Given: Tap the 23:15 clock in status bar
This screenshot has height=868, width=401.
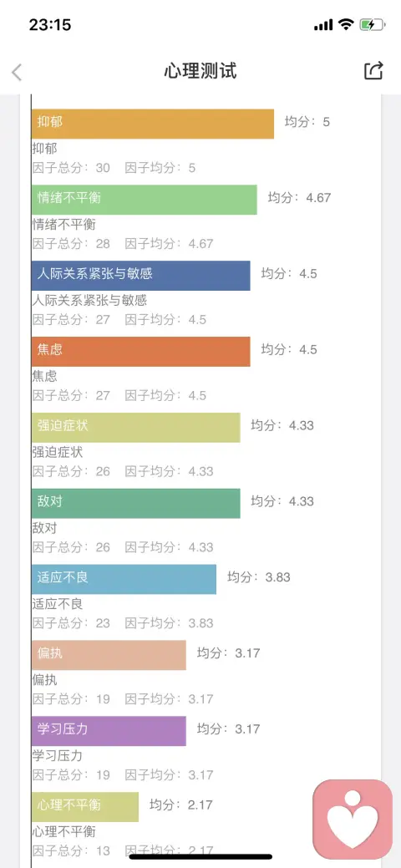Looking at the screenshot, I should [x=50, y=25].
